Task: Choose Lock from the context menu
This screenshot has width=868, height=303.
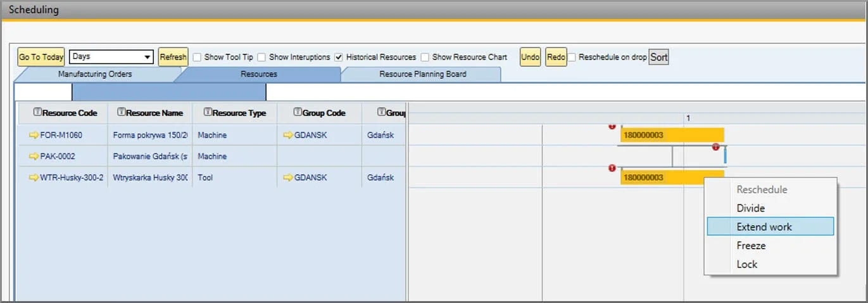Action: point(770,264)
